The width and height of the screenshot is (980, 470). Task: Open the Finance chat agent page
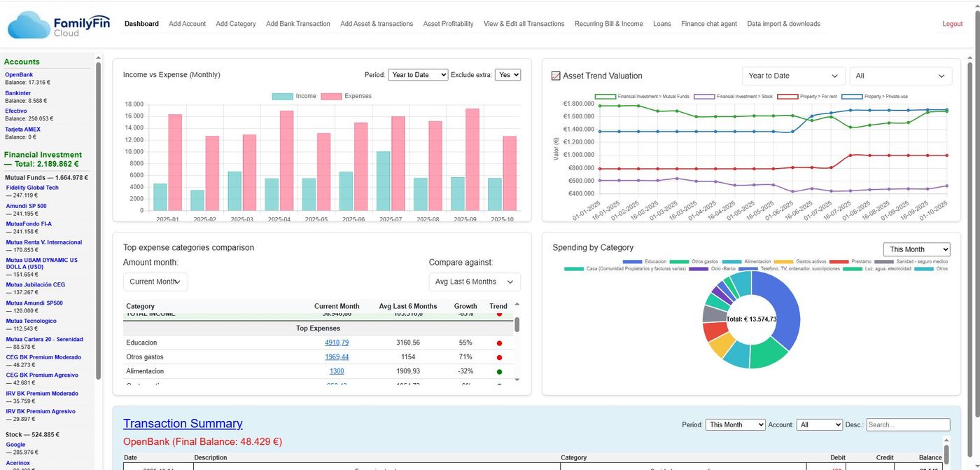tap(708, 23)
